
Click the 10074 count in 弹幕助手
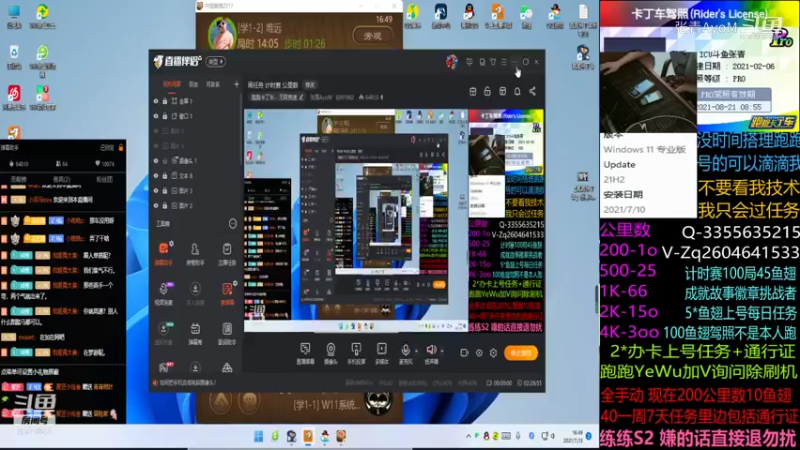tap(105, 164)
